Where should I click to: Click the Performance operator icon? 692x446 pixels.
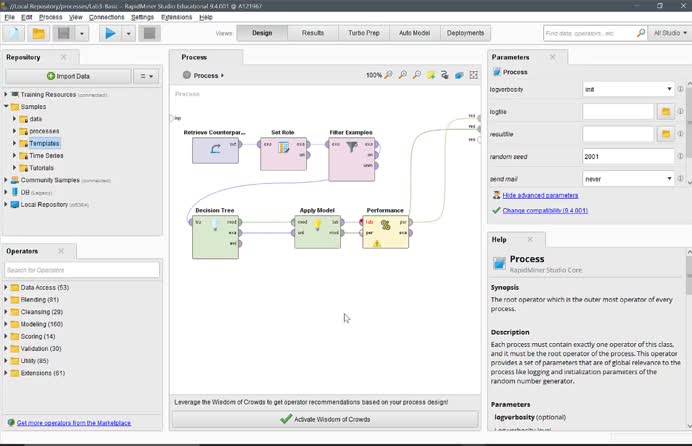pos(385,227)
